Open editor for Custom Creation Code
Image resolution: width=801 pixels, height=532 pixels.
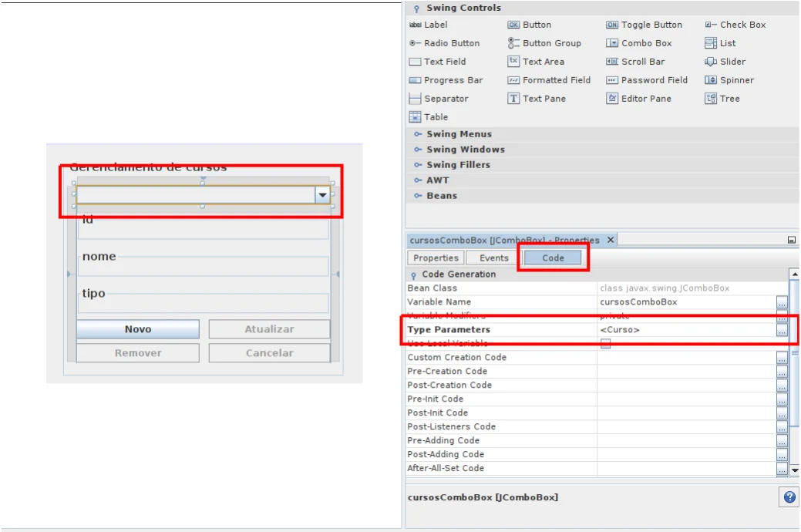tap(782, 358)
